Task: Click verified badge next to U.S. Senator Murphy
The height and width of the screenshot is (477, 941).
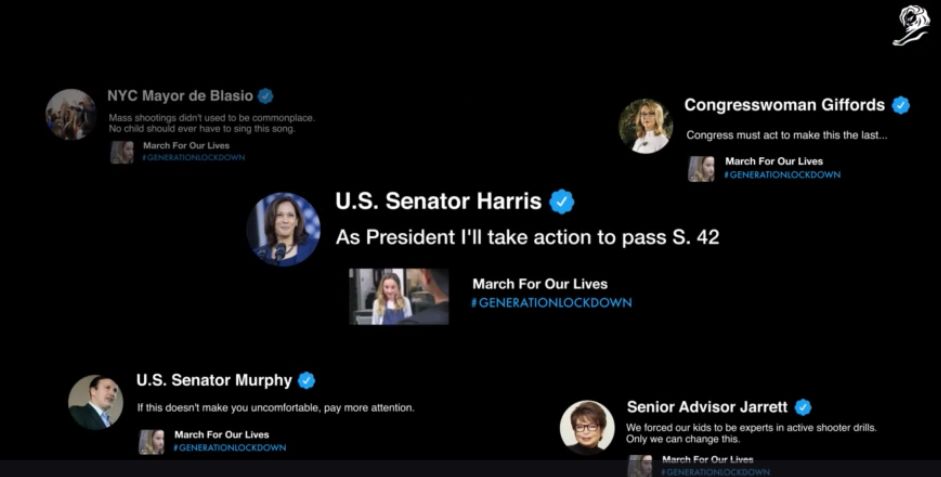Action: click(307, 380)
